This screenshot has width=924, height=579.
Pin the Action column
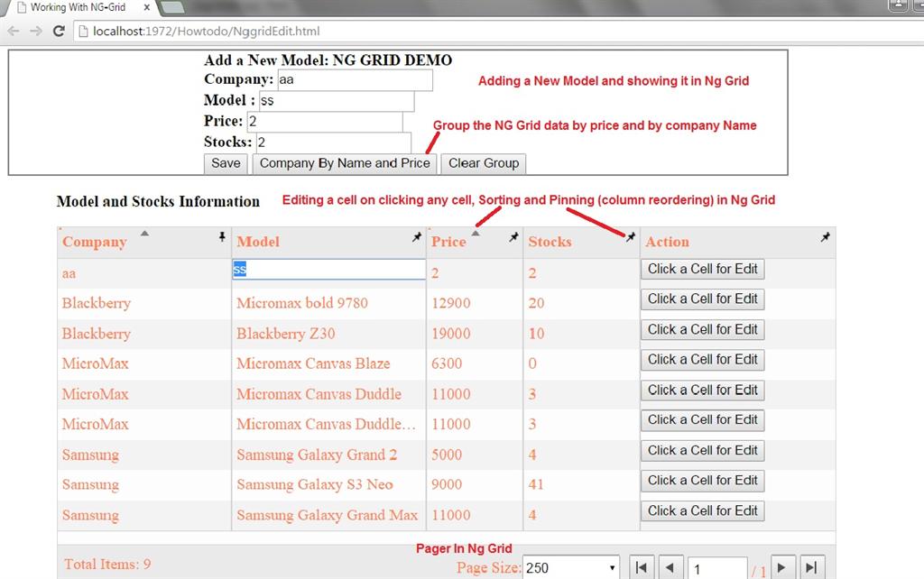click(x=825, y=237)
